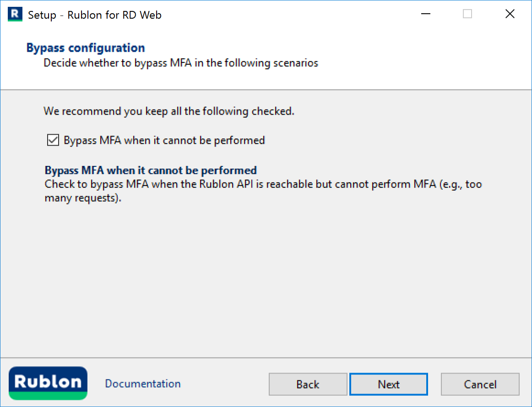Screen dimensions: 532x407
Task: Go back to the previous setup step
Action: [x=308, y=384]
